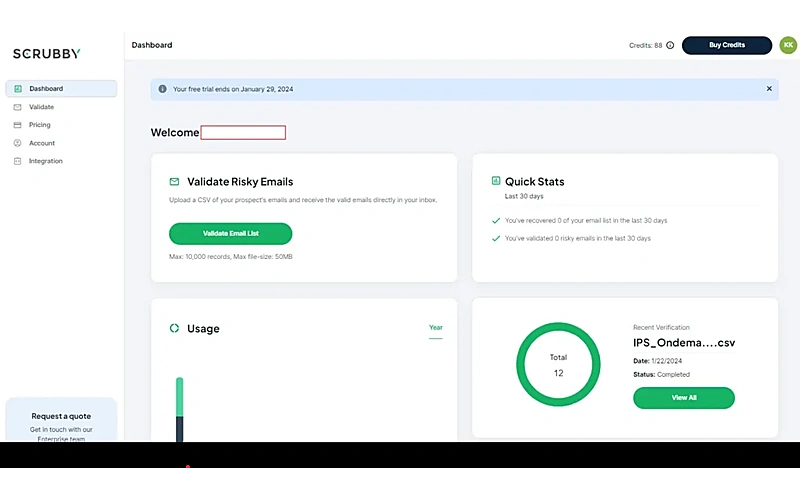Click the Max: 10,000 records note

pyautogui.click(x=231, y=257)
